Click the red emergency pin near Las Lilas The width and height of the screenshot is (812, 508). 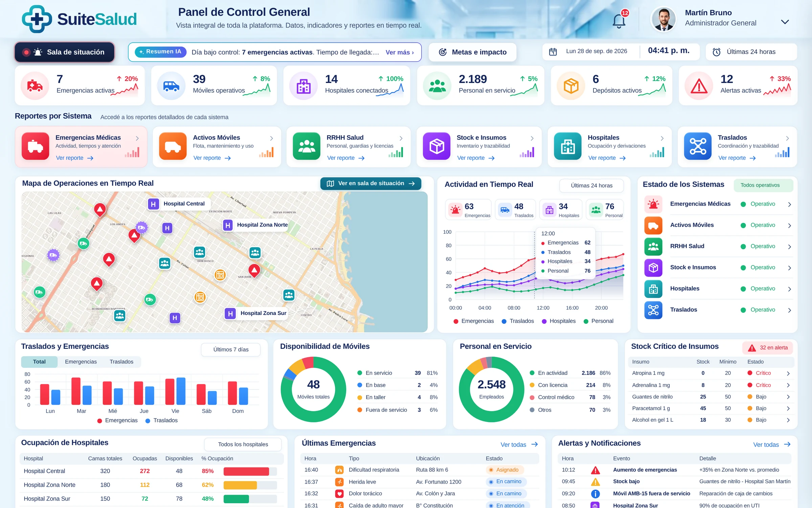tap(100, 210)
